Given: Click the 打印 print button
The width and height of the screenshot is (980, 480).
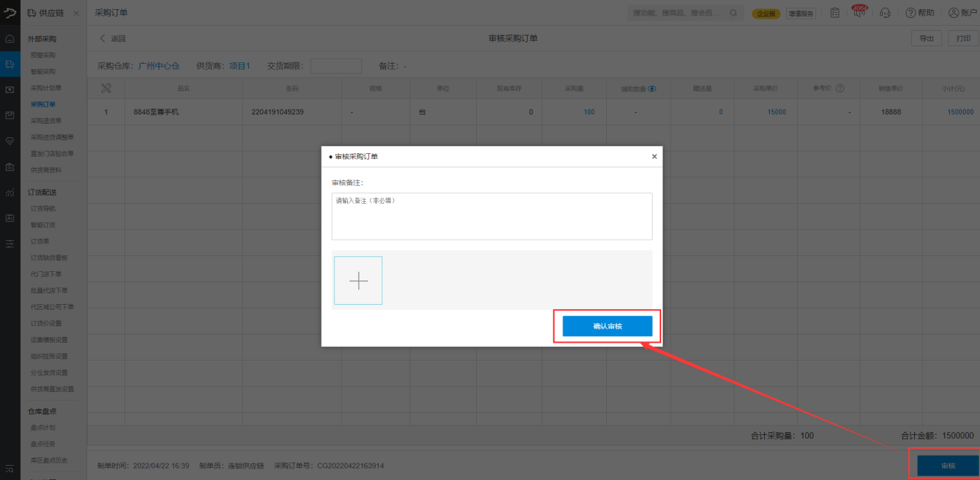Looking at the screenshot, I should (964, 39).
